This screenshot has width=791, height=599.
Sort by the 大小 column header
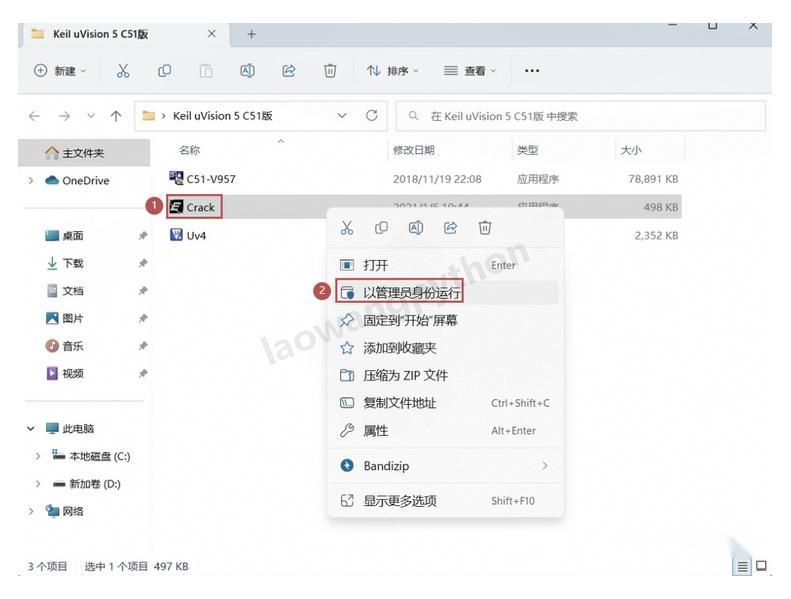coord(631,150)
